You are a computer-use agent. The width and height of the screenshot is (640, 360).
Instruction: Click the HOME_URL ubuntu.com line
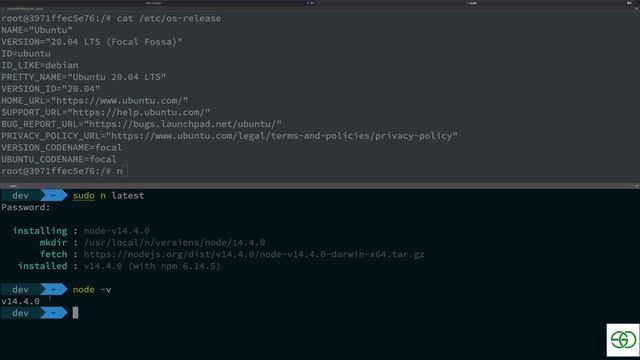[95, 100]
